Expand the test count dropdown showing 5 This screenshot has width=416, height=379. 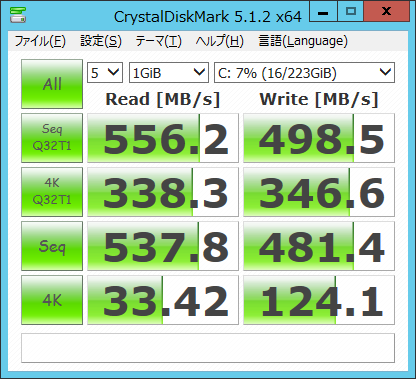105,72
